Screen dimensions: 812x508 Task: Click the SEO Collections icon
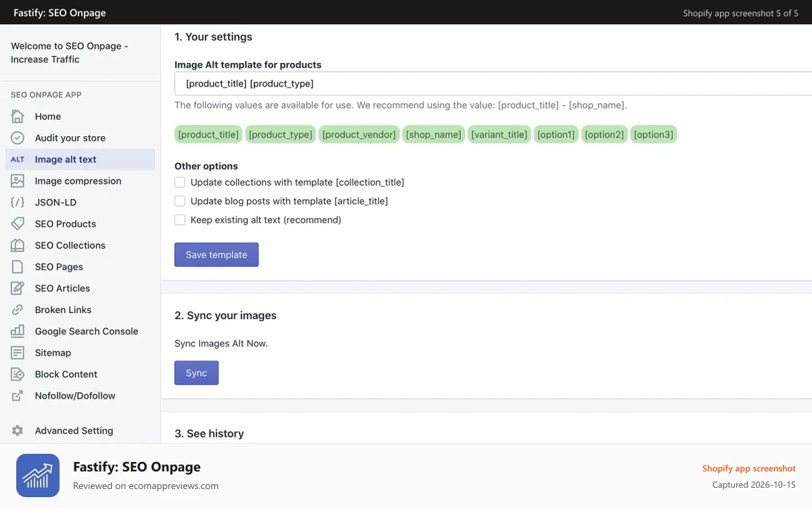(18, 245)
